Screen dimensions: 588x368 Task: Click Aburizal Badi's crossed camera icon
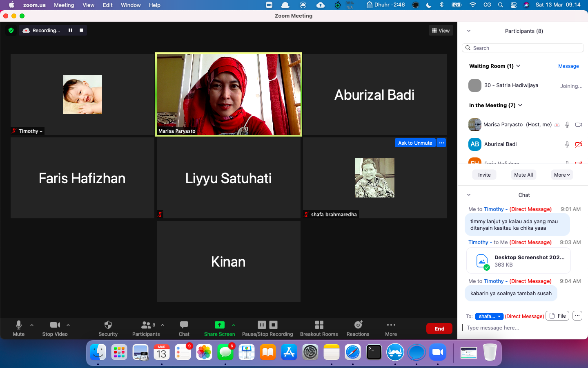coord(579,144)
